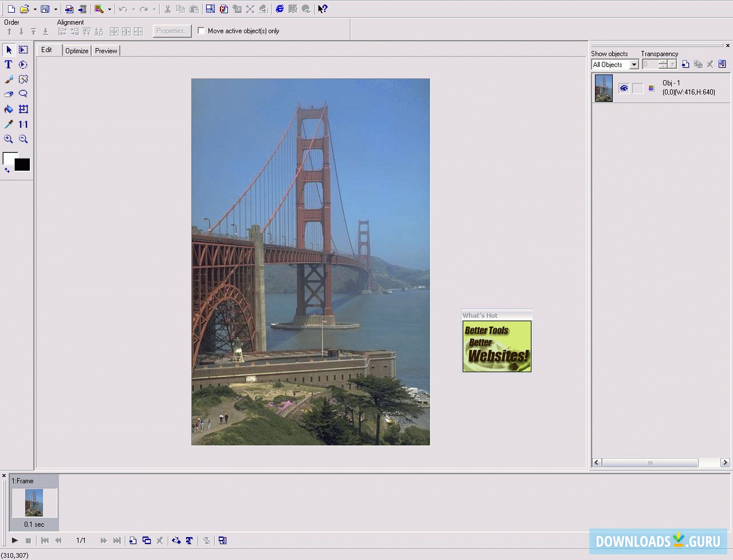This screenshot has width=733, height=560.
Task: Pick the Fill bucket tool
Action: tap(9, 109)
